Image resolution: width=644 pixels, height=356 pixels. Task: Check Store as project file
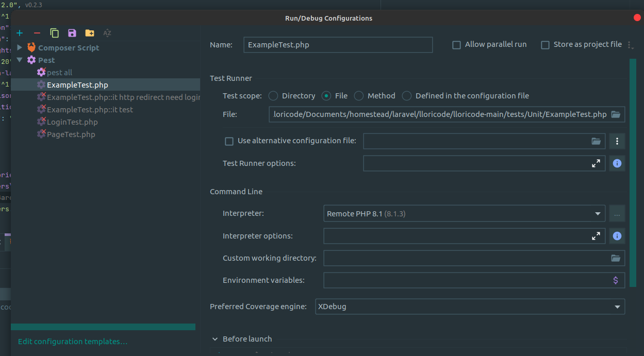click(x=545, y=45)
